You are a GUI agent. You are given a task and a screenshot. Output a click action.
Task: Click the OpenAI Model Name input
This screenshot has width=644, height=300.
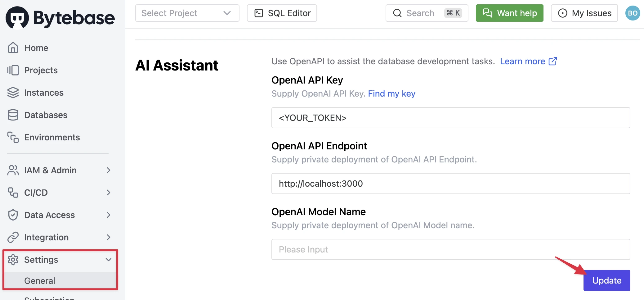(x=451, y=249)
